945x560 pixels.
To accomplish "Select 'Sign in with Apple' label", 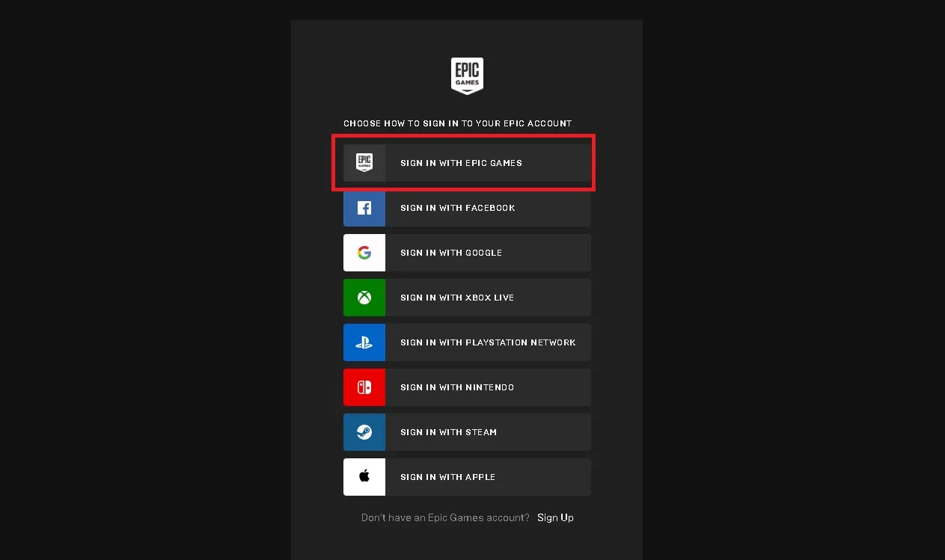I will coord(447,477).
